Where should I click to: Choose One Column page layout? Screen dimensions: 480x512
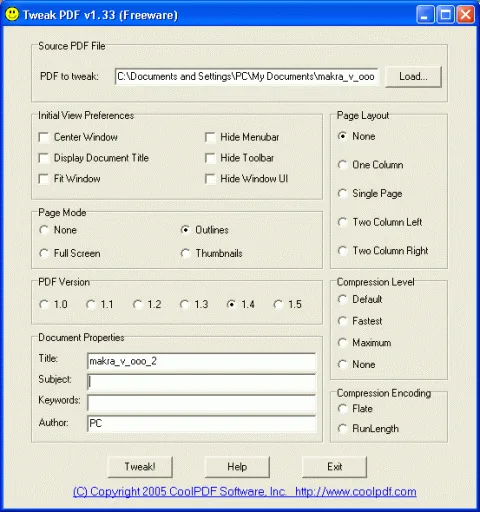(x=342, y=165)
